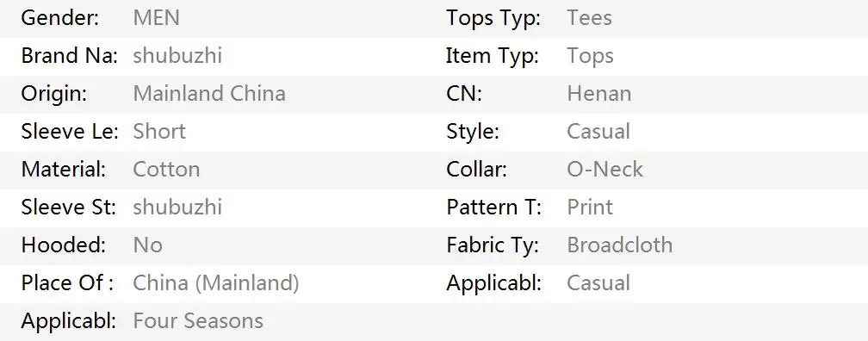Click the China (Mainland) place value
The image size is (868, 341).
coord(216,282)
